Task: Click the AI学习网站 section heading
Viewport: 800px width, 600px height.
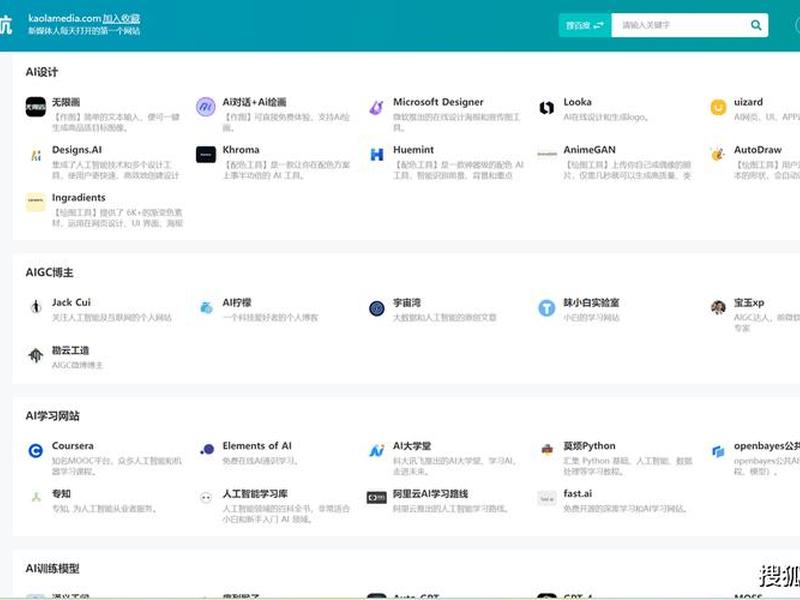Action: pos(52,416)
